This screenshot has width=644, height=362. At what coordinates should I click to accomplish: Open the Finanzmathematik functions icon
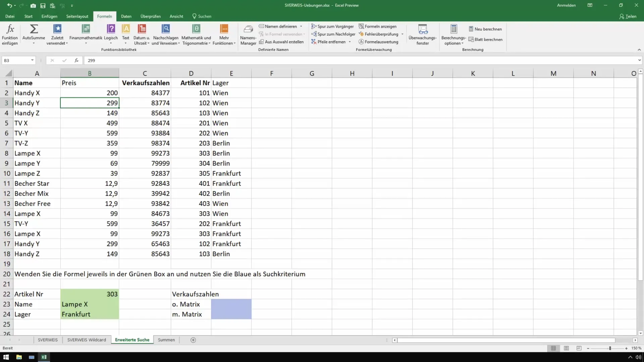(x=86, y=29)
